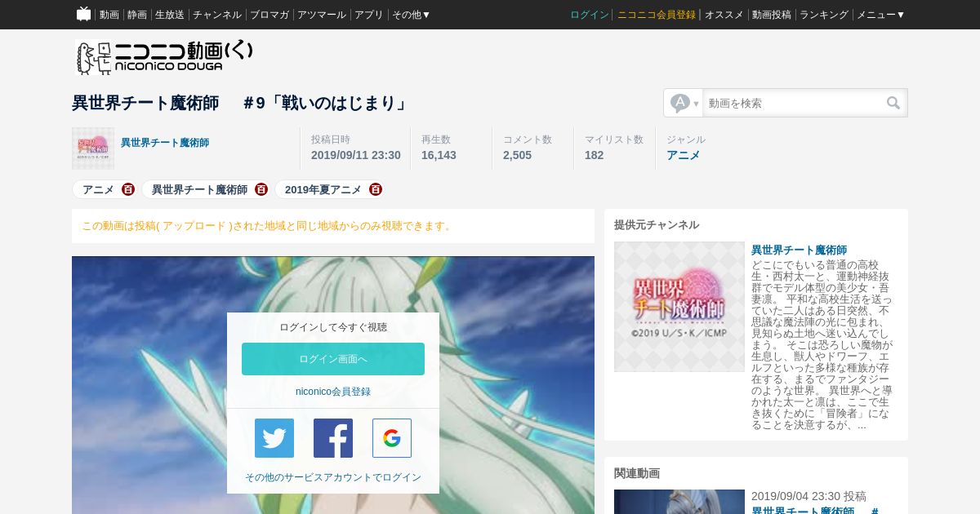This screenshot has height=514, width=980.
Task: Open 生放送 in the top navigation
Action: [x=170, y=15]
